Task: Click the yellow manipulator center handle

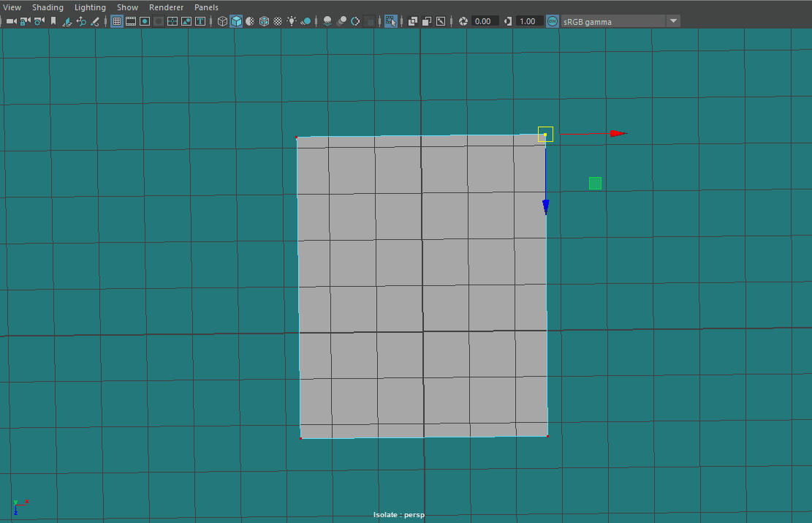Action: [545, 135]
